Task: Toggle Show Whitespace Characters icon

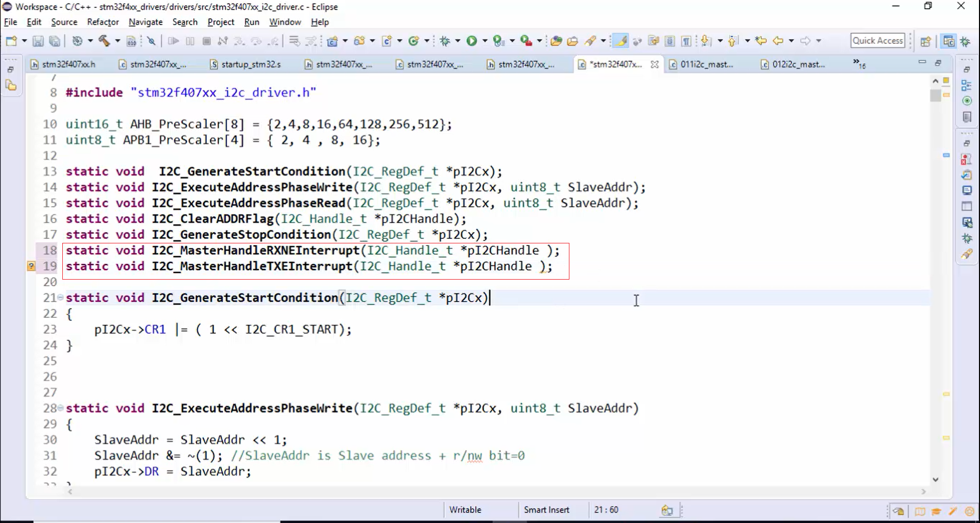Action: coord(686,41)
